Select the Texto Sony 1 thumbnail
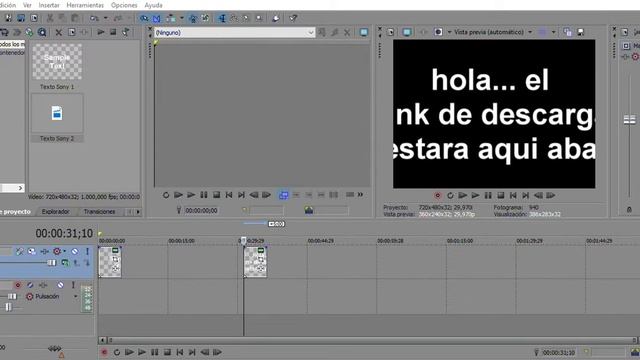The height and width of the screenshot is (360, 640). click(x=57, y=62)
